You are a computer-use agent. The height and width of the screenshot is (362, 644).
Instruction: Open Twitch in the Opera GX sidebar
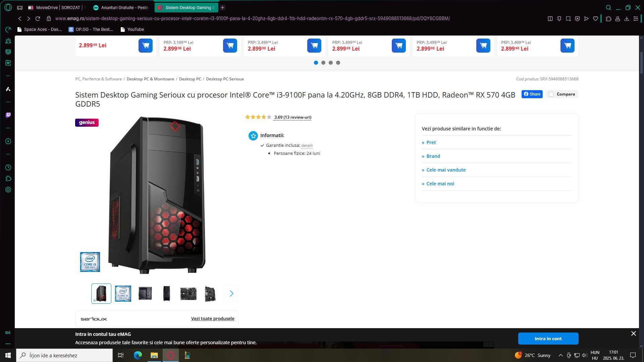coord(8,115)
